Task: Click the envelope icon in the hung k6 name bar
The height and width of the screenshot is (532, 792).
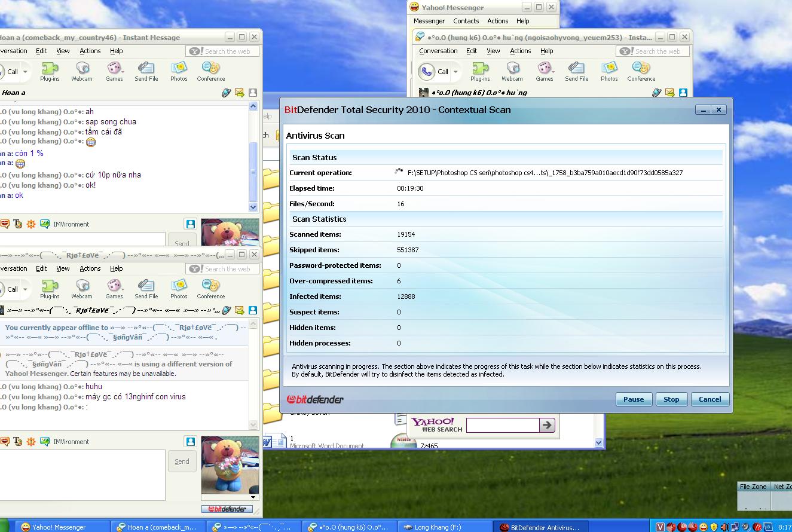Action: (x=670, y=93)
